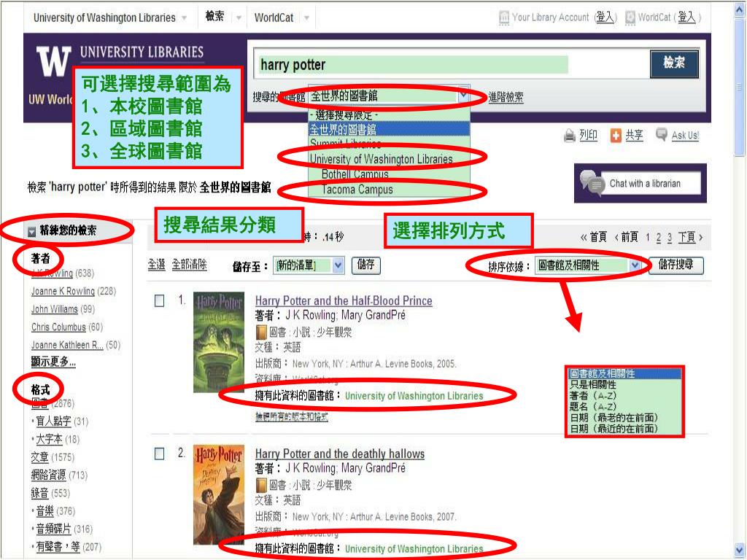Collapse the 精練您的檢索 refine panel arrow
747x560 pixels.
tap(31, 232)
